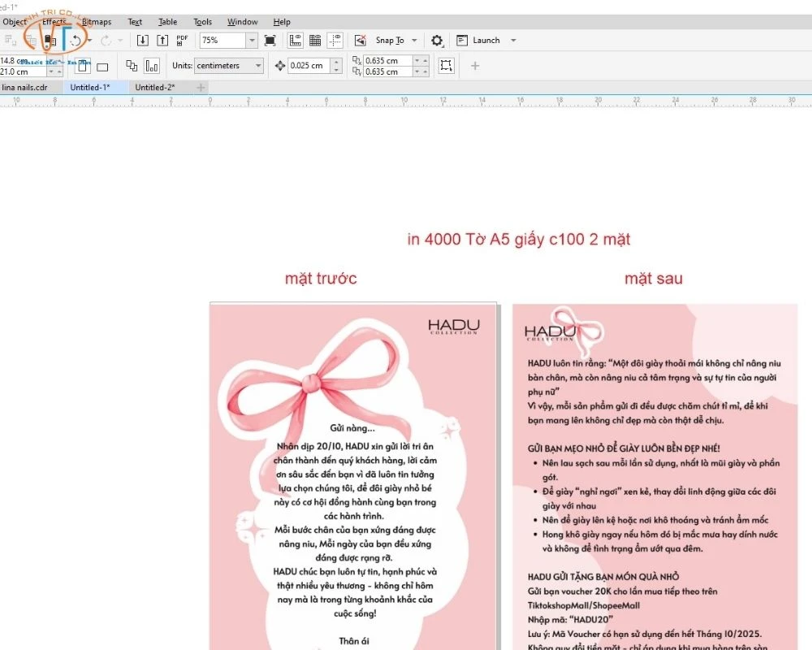
Task: Click the nudge distance stepper arrows
Action: (336, 65)
